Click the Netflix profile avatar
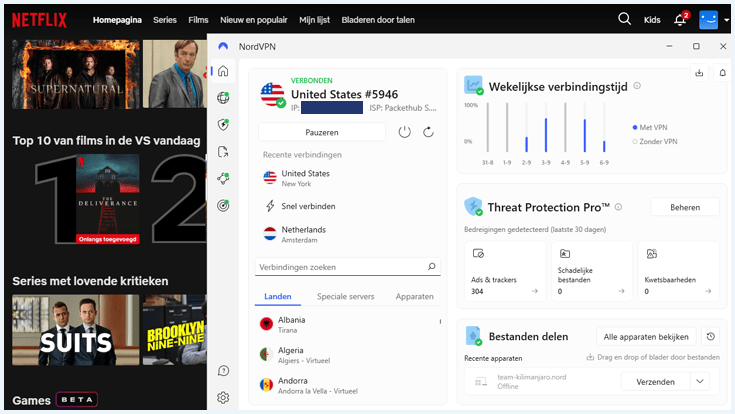The width and height of the screenshot is (735, 414). (x=708, y=20)
